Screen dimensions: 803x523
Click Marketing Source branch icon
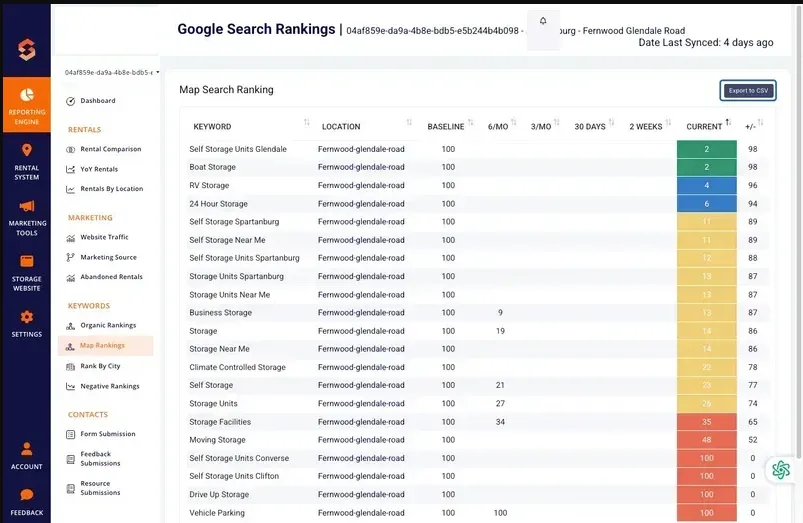[x=71, y=258]
